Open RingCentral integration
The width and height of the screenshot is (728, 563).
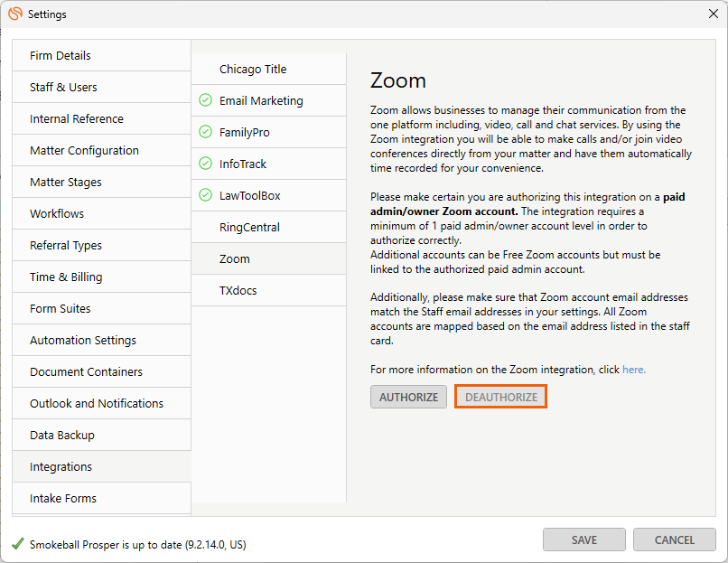point(269,227)
